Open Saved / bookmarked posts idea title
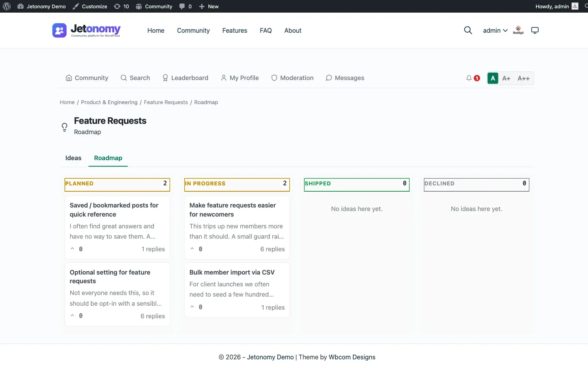The width and height of the screenshot is (588, 370). pos(114,210)
